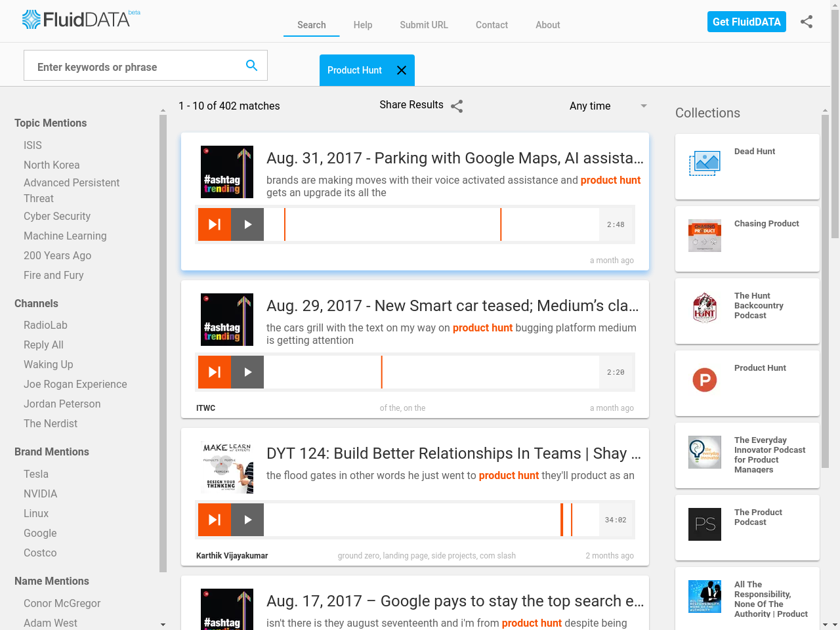This screenshot has height=630, width=840.
Task: Click the ITWC channel label
Action: (x=206, y=408)
